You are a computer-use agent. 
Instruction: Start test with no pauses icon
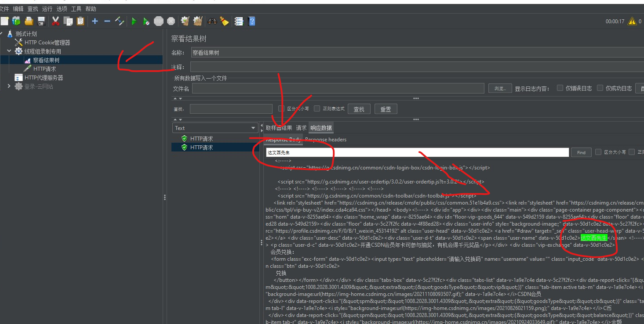pyautogui.click(x=146, y=21)
